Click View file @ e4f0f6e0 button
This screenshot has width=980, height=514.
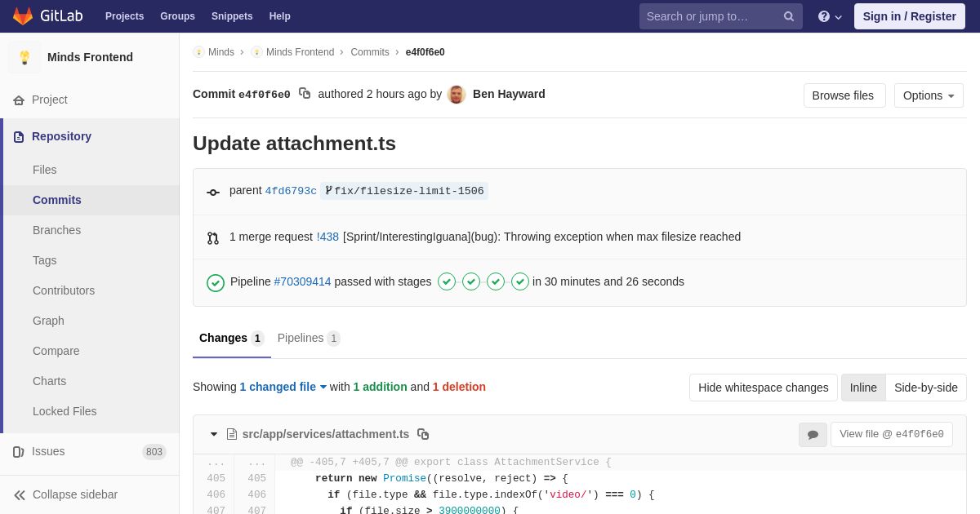point(892,434)
